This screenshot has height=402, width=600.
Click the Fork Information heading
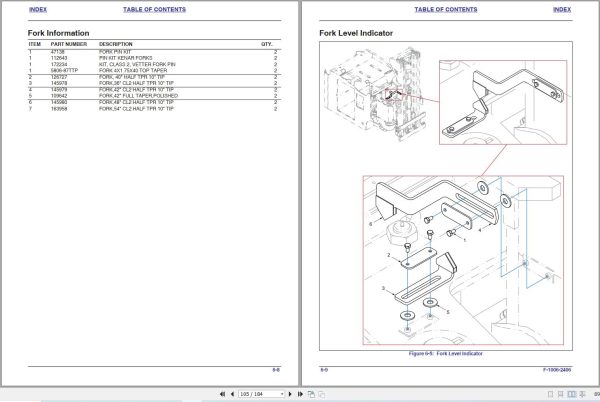coord(59,33)
